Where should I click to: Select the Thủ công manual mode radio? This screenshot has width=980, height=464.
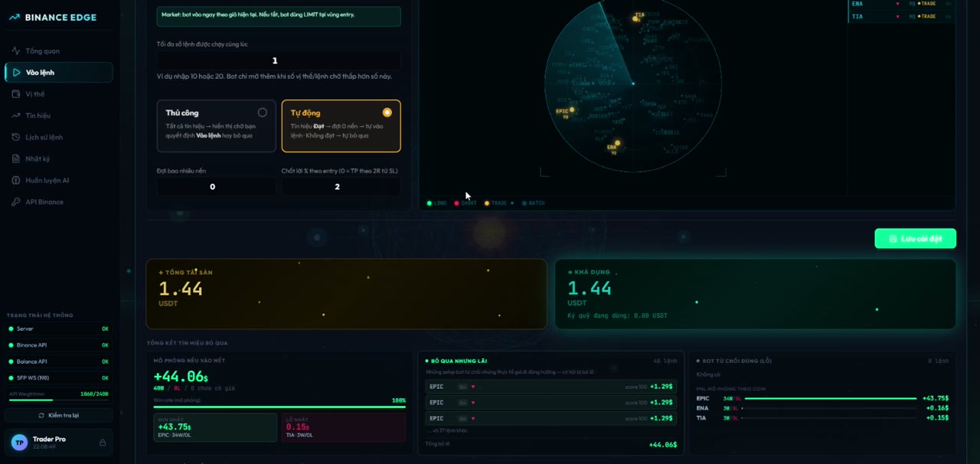click(262, 113)
